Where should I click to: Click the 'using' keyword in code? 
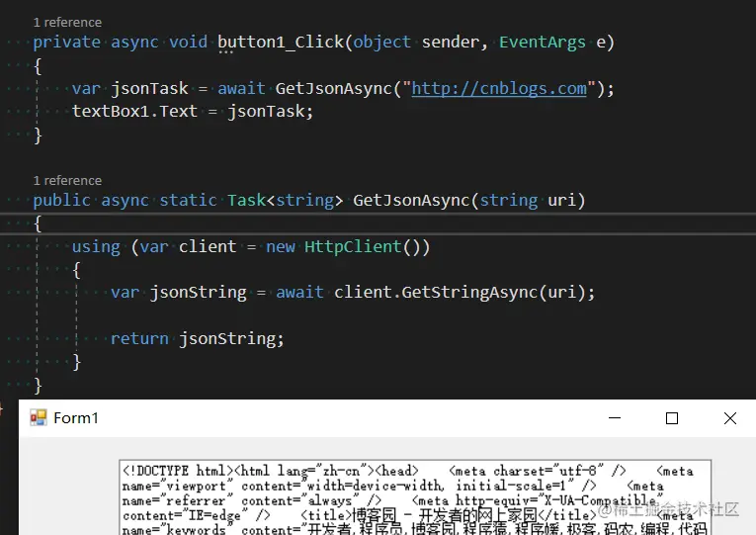[96, 247]
